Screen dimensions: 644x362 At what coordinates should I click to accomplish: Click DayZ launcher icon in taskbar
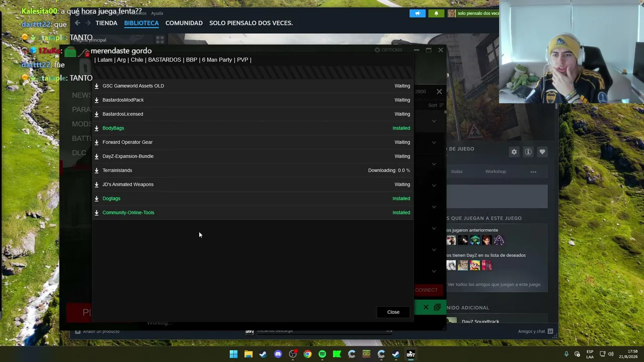411,354
